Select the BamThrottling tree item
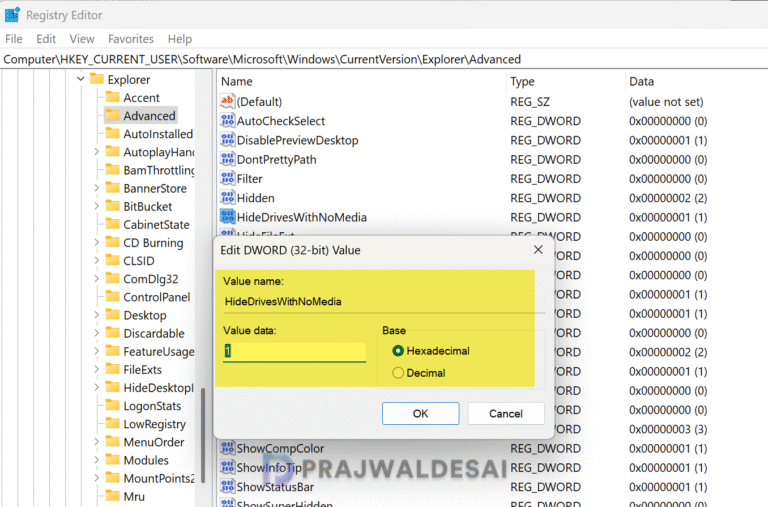The width and height of the screenshot is (768, 507). coord(159,170)
